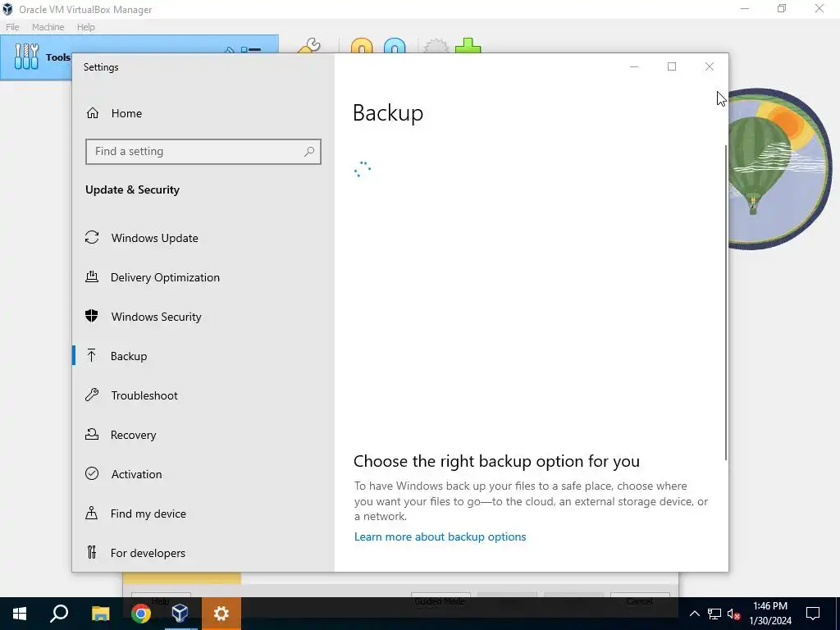Image resolution: width=840 pixels, height=630 pixels.
Task: Click the Settings window vertical scrollbar
Action: [x=726, y=303]
